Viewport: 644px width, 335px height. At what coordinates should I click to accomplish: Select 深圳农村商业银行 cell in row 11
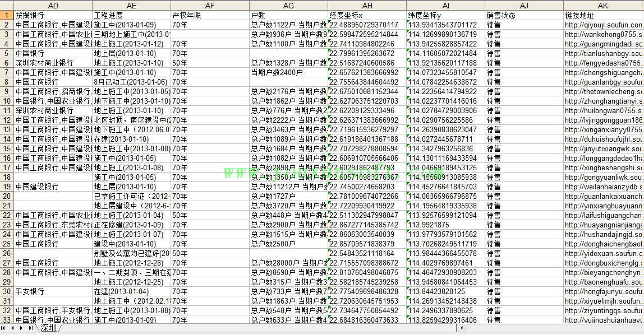(x=53, y=110)
